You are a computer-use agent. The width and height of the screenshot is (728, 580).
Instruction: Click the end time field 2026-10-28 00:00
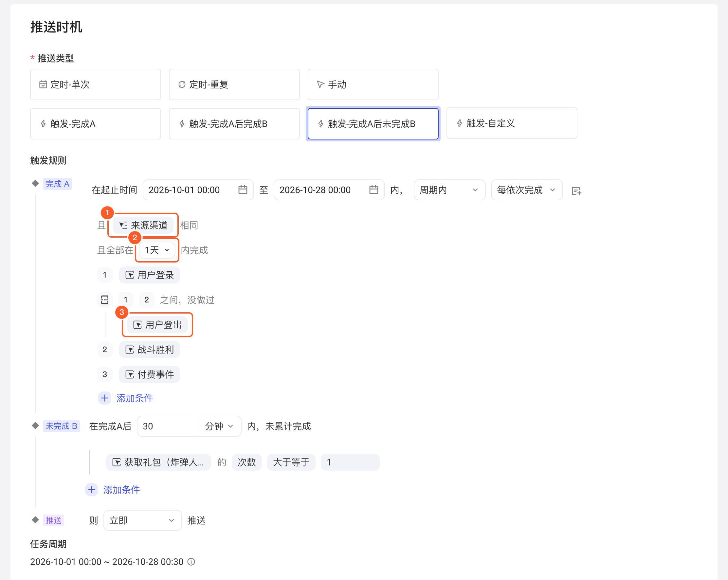point(329,190)
